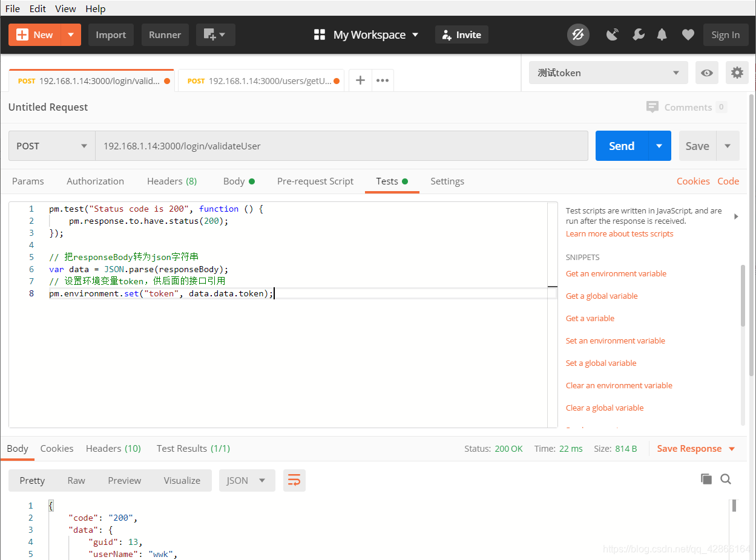Switch to the Headers (8) request tab
This screenshot has height=560, width=756.
click(x=172, y=181)
